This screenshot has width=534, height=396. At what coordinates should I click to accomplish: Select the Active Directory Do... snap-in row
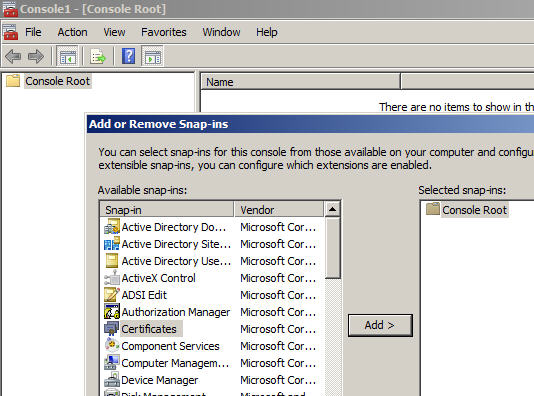[x=211, y=227]
